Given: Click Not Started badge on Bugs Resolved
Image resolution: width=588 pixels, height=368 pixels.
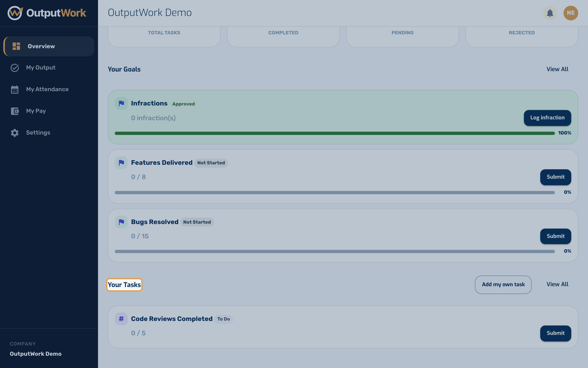Looking at the screenshot, I should click(197, 222).
